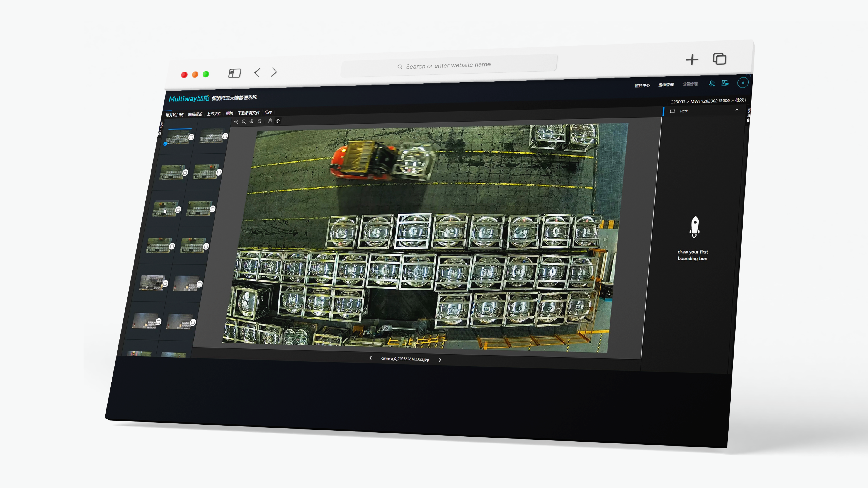Toggle the browser sidebar icon
Image resolution: width=868 pixels, height=488 pixels.
235,73
